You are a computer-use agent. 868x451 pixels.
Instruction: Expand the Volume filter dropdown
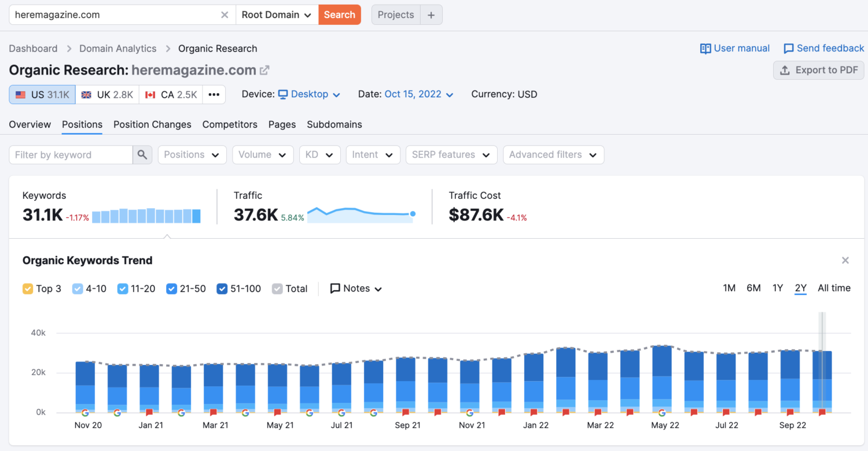[262, 154]
